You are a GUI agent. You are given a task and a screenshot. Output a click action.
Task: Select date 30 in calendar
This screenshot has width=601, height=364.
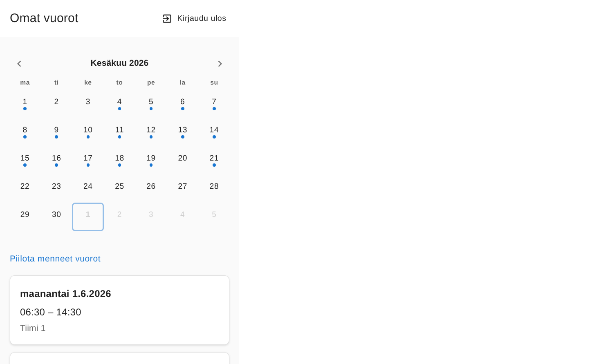click(56, 217)
